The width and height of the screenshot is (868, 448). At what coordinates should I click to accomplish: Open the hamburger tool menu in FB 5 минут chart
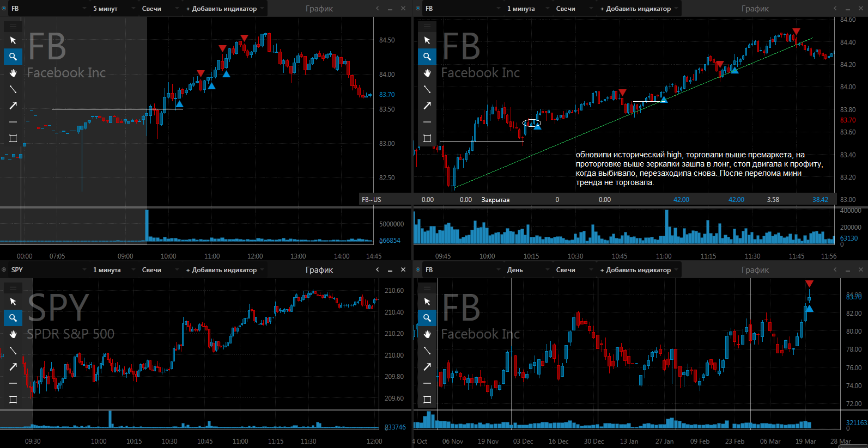[x=13, y=26]
